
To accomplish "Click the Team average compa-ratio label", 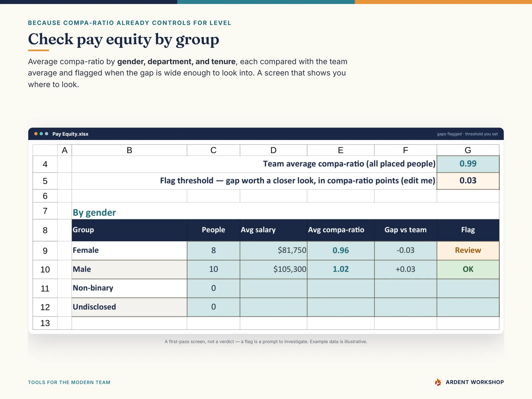I will click(349, 164).
